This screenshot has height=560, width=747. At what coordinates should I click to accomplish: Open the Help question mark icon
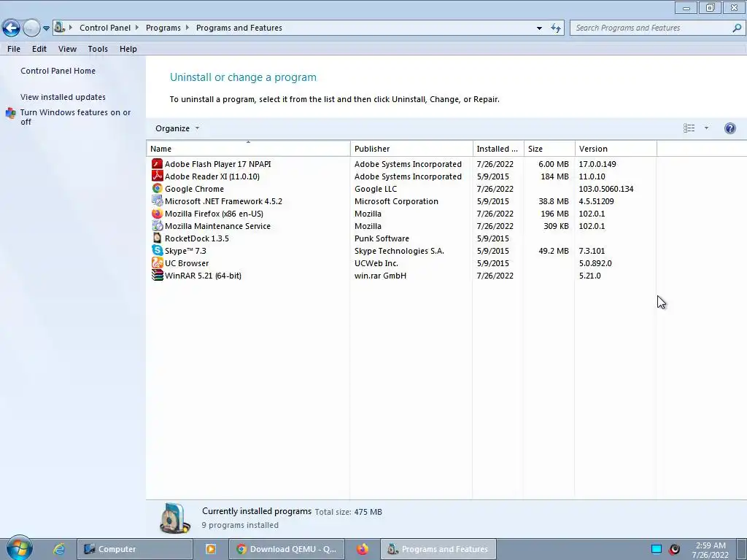click(729, 128)
